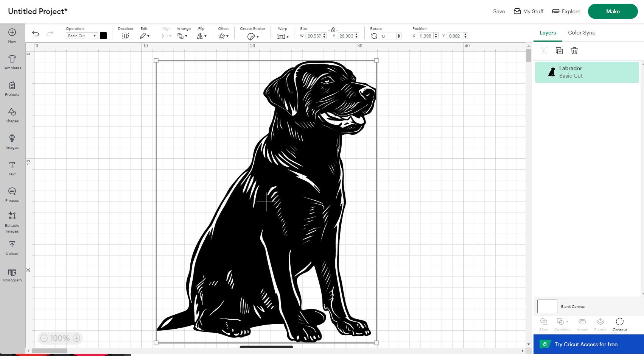
Task: Duplicate the selected layer
Action: tap(559, 50)
